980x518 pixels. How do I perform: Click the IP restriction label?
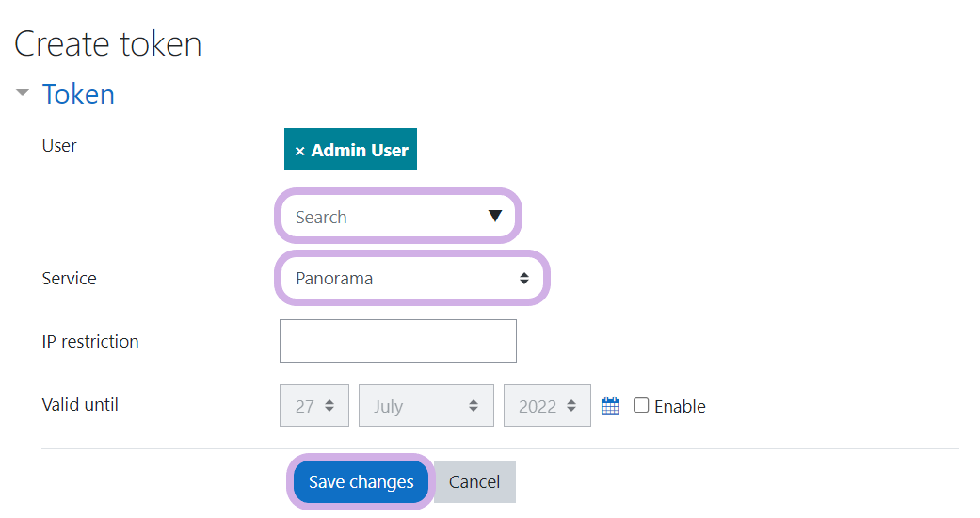point(90,341)
